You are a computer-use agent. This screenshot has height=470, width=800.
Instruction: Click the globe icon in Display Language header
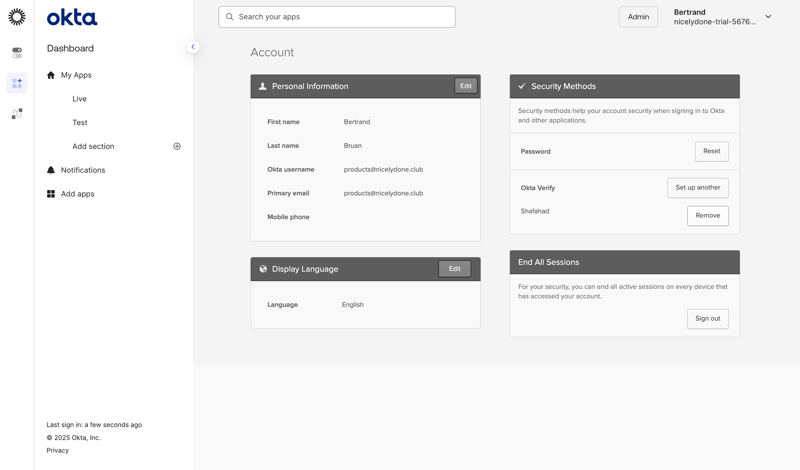tap(263, 269)
